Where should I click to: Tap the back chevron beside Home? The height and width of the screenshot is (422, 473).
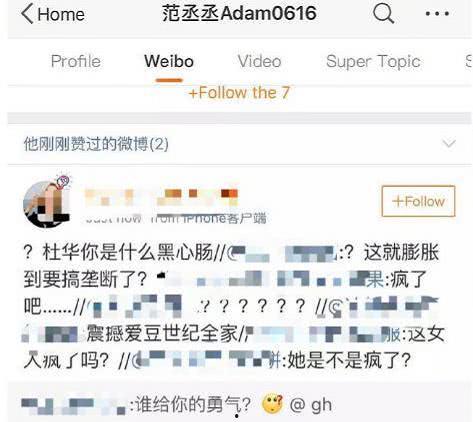click(x=28, y=14)
